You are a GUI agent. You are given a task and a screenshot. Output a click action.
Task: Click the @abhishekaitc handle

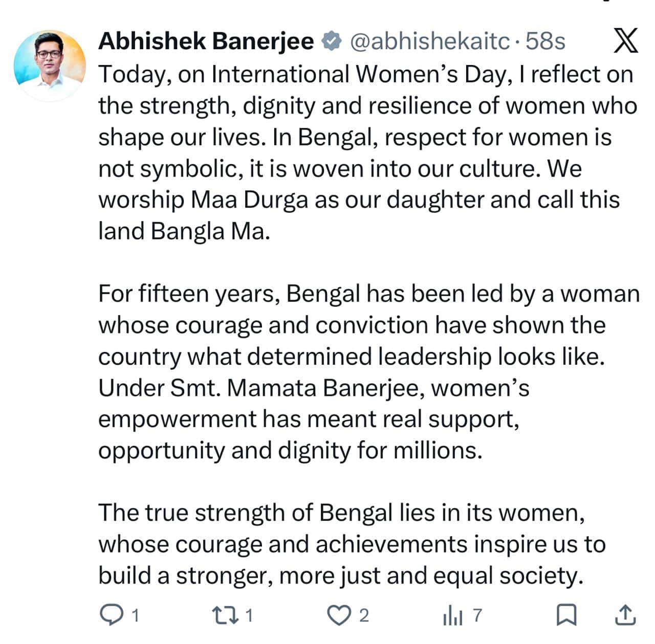[x=430, y=41]
